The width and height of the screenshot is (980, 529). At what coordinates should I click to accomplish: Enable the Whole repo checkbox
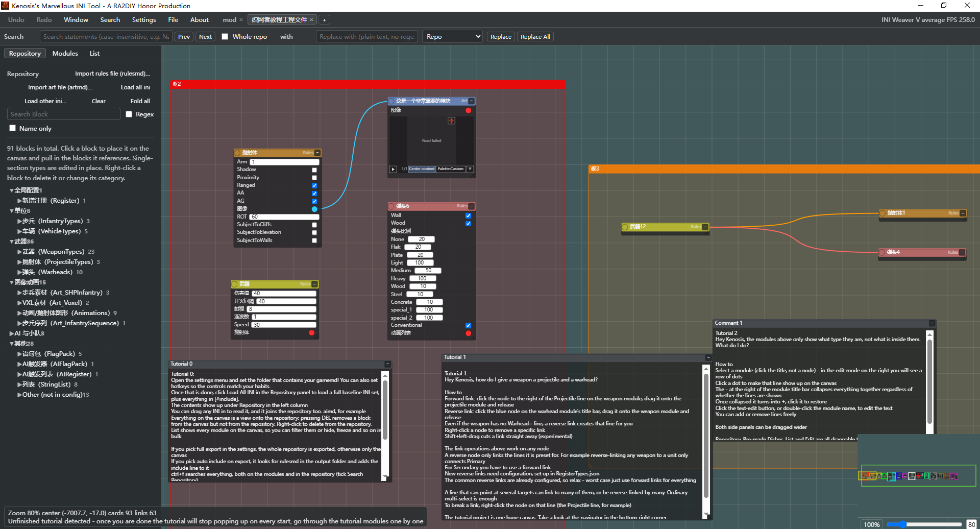(x=225, y=37)
